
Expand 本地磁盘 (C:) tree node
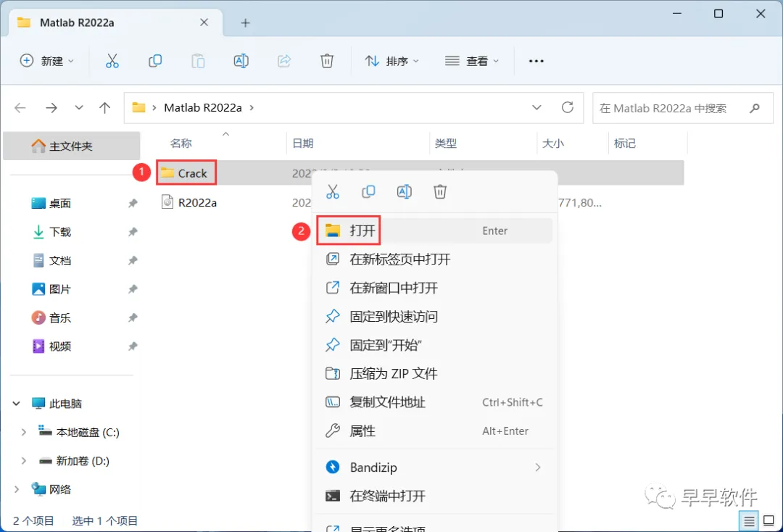coord(23,432)
